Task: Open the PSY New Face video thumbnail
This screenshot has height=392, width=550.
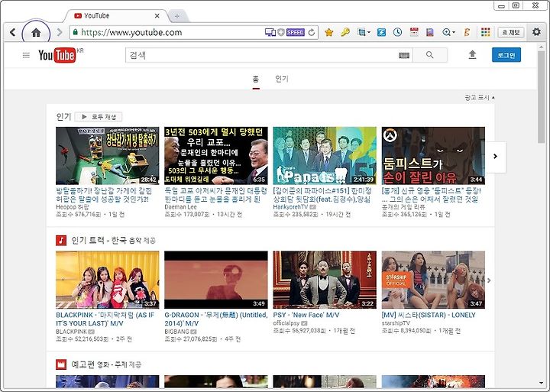Action: click(x=325, y=280)
